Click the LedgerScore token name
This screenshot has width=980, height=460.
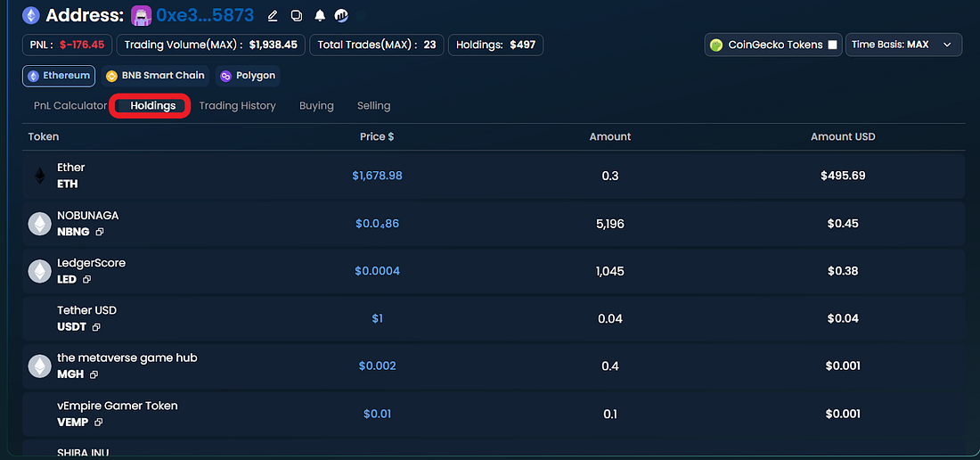point(91,263)
